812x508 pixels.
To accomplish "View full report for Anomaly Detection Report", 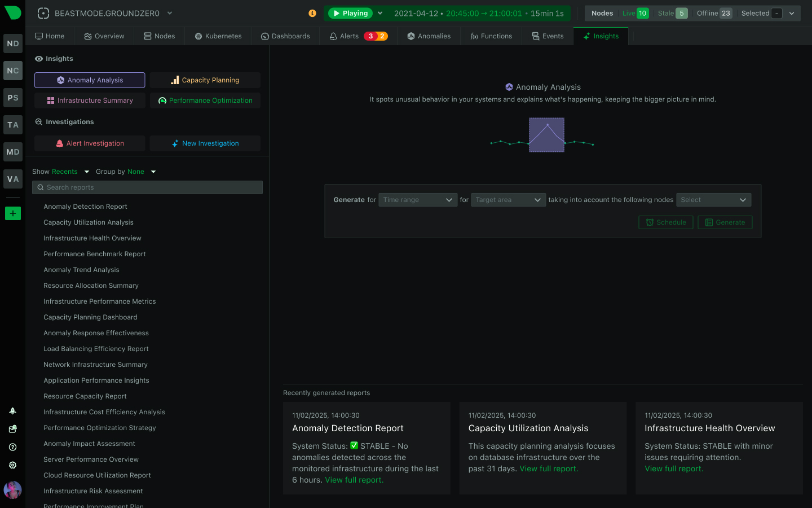I will pos(354,480).
